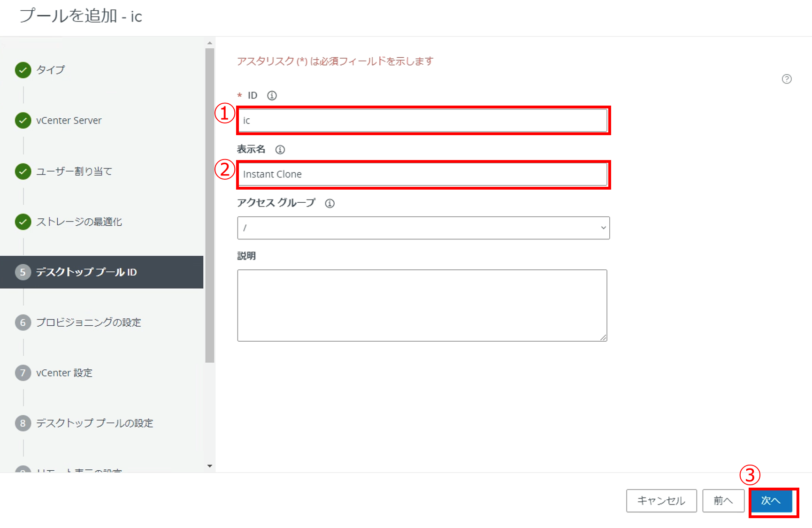Click the green checkmark for vCenter Server step
Screen dimensions: 812x528
(x=23, y=121)
